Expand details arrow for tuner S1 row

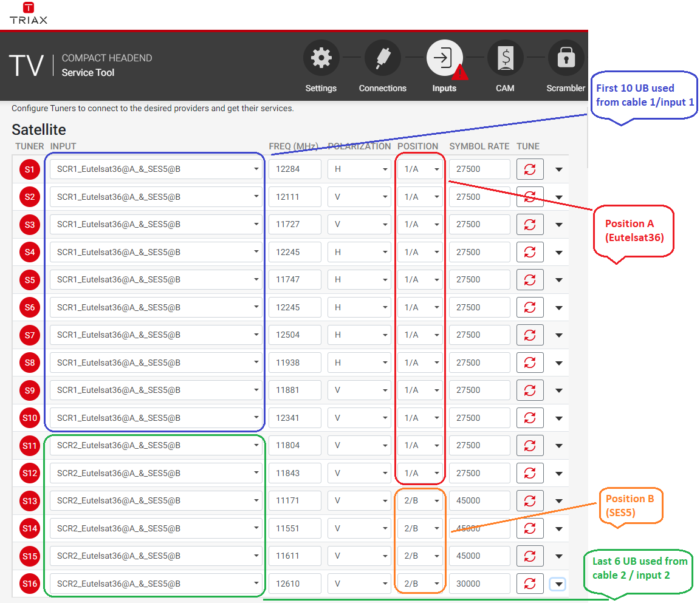pos(559,169)
